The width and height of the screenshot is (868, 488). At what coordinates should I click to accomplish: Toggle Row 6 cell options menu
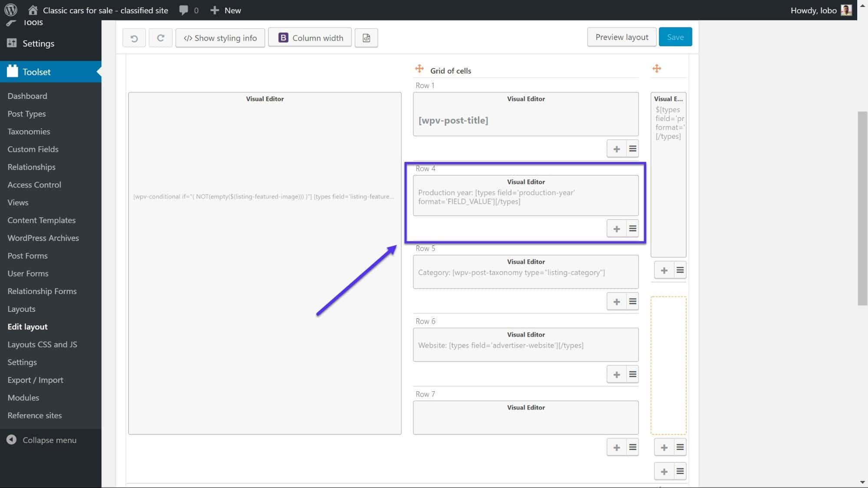(633, 374)
